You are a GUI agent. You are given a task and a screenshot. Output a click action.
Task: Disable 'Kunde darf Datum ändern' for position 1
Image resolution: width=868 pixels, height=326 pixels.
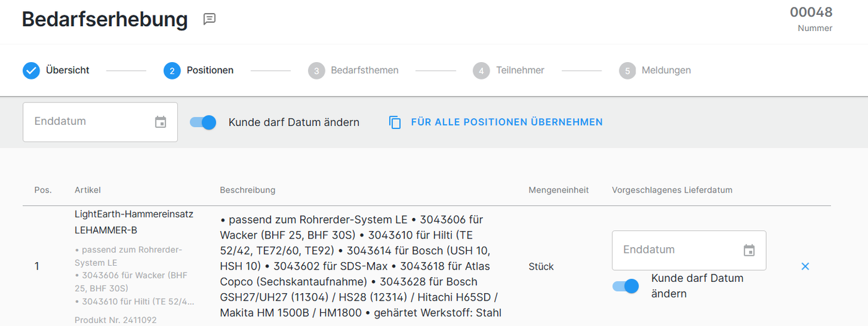[626, 286]
